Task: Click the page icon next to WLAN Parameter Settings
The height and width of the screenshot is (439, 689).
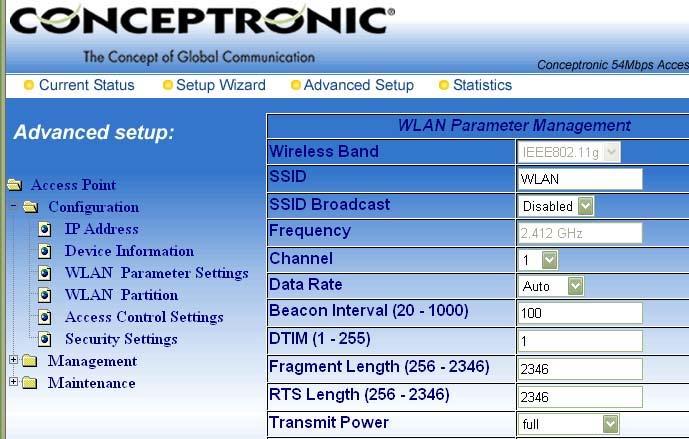Action: tap(44, 273)
